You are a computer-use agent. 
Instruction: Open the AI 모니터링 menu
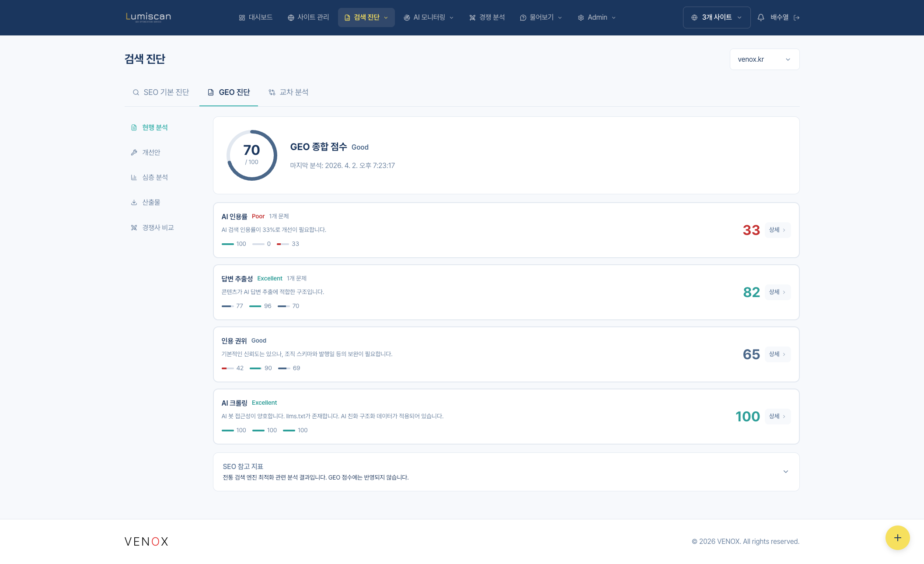(429, 18)
